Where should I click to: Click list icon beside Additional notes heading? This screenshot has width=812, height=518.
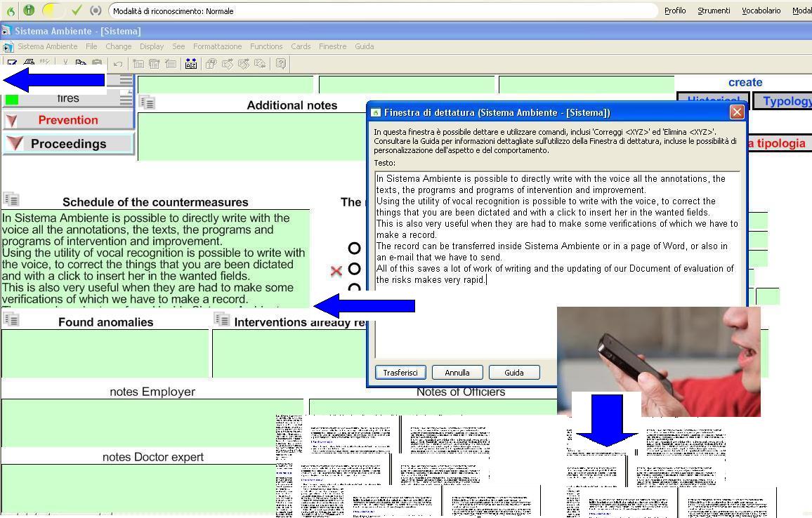[147, 102]
